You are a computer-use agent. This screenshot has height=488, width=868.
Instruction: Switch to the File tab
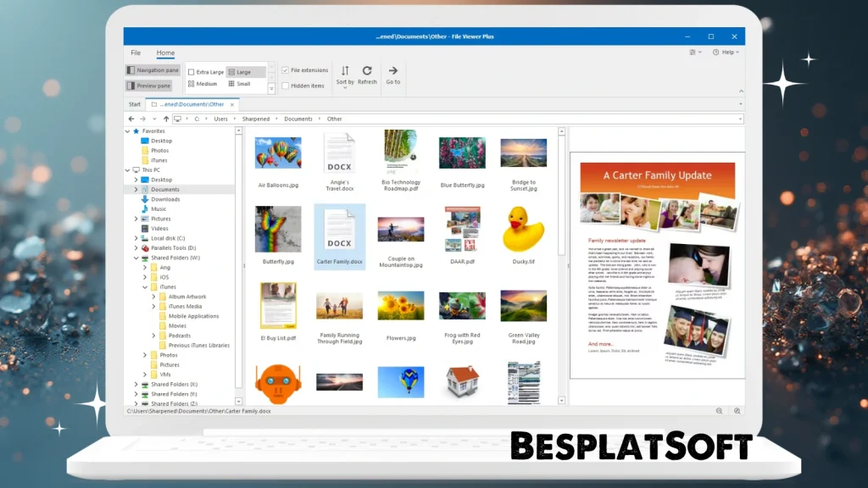136,52
